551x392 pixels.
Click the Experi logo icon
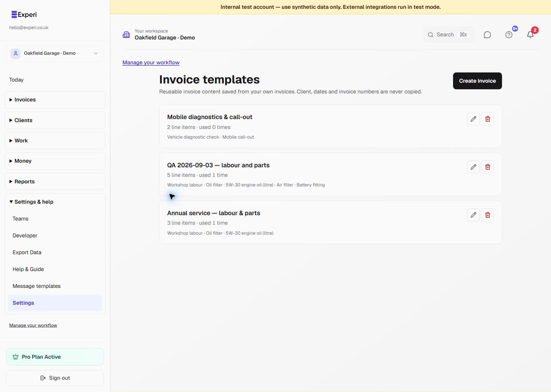pos(14,15)
